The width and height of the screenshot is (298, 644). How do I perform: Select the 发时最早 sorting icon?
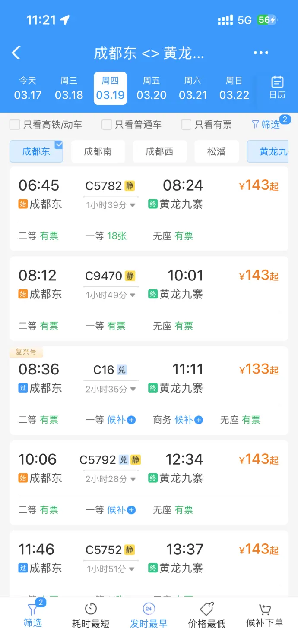(148, 609)
